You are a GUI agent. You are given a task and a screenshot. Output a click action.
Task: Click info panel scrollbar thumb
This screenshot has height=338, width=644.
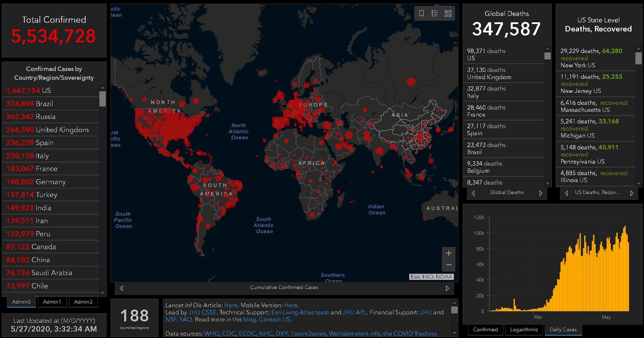pyautogui.click(x=454, y=310)
